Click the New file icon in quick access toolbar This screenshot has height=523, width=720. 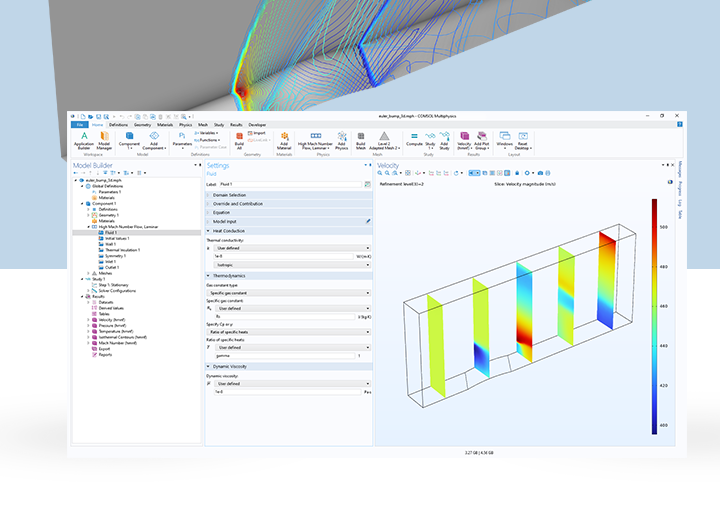point(83,117)
